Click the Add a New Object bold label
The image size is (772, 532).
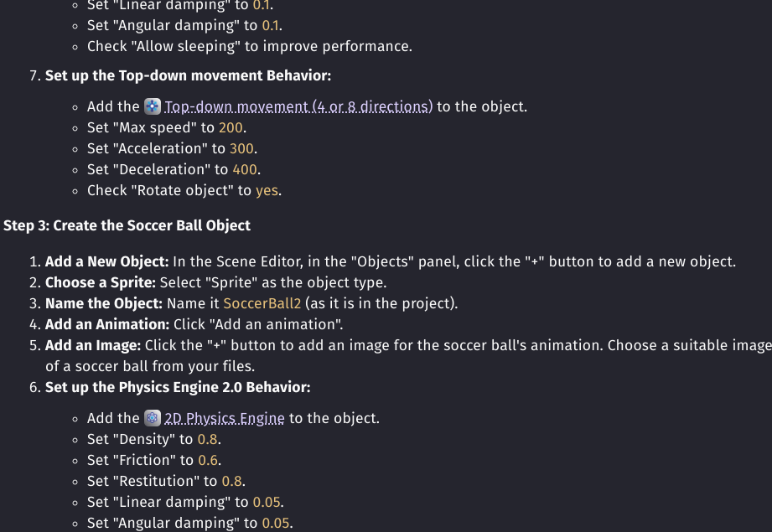[106, 261]
